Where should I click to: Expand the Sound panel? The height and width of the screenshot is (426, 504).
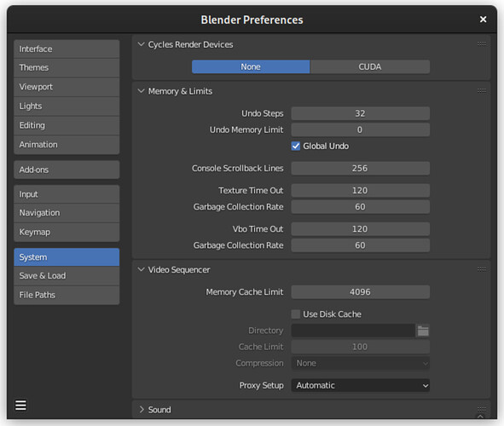(x=141, y=410)
